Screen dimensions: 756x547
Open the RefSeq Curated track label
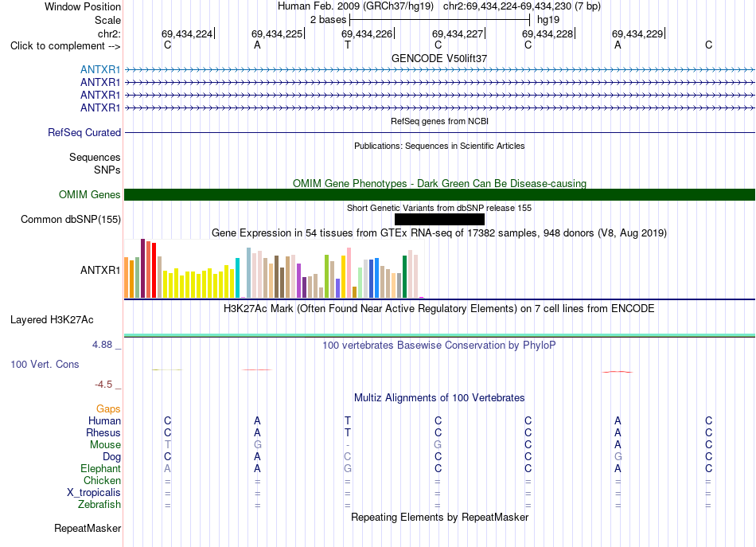(84, 133)
